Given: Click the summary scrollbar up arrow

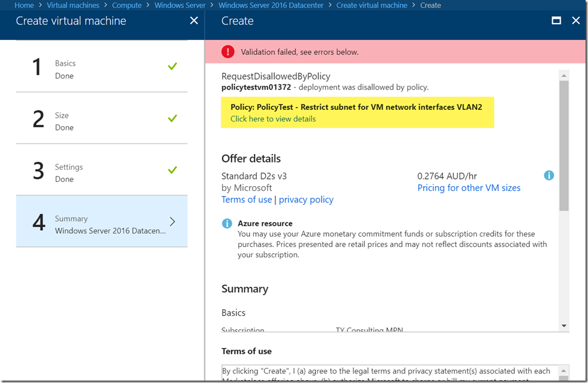Looking at the screenshot, I should pos(564,76).
